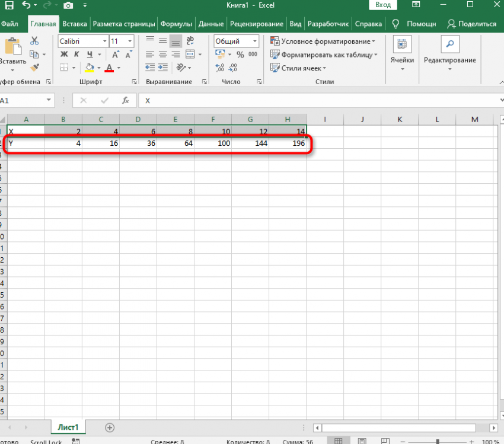Click the Поделиться share button

[472, 24]
